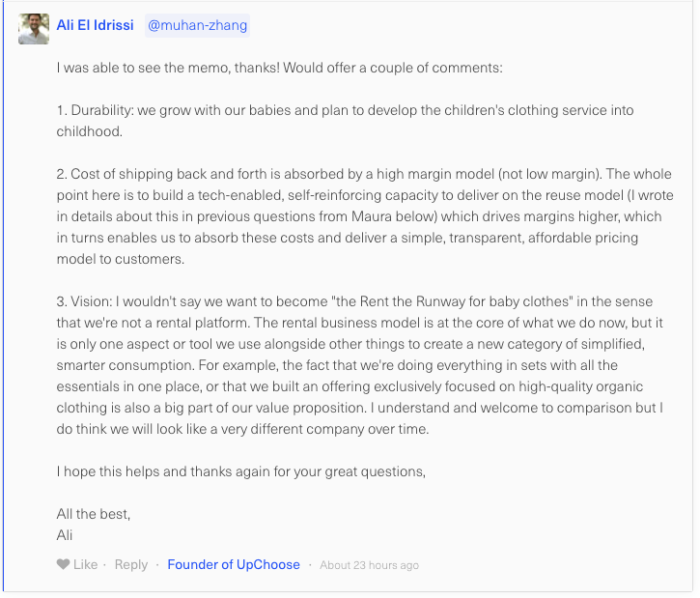Click the Like text label

point(85,564)
